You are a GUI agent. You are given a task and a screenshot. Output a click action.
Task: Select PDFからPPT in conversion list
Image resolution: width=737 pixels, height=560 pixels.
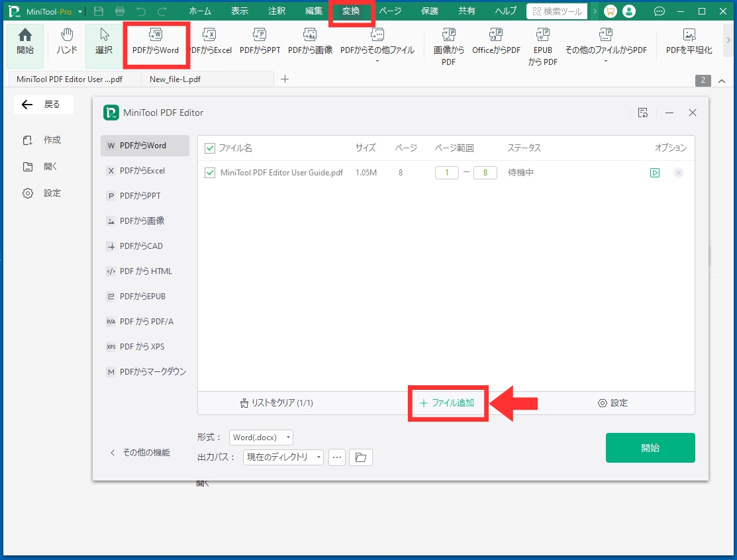(x=145, y=196)
